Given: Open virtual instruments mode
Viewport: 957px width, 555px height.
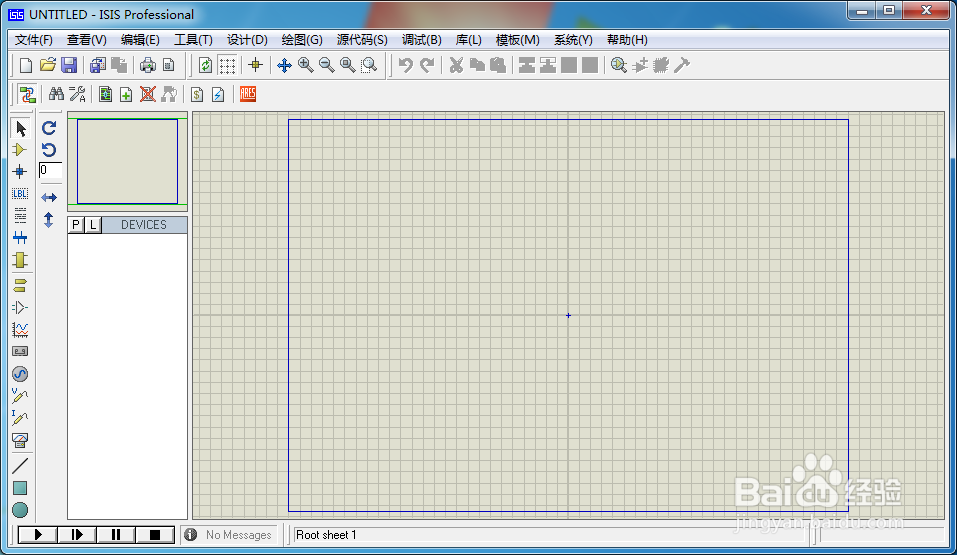Looking at the screenshot, I should [20, 440].
